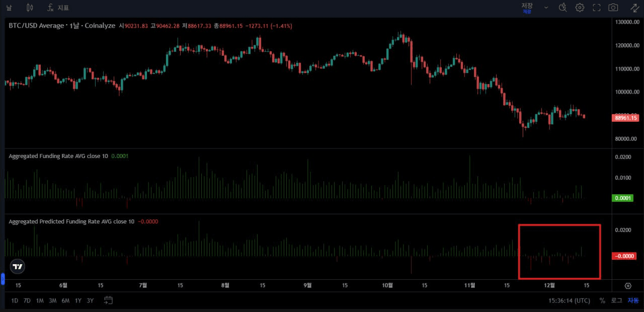Click the TradingView logo on the chart
The height and width of the screenshot is (312, 644).
point(17,266)
